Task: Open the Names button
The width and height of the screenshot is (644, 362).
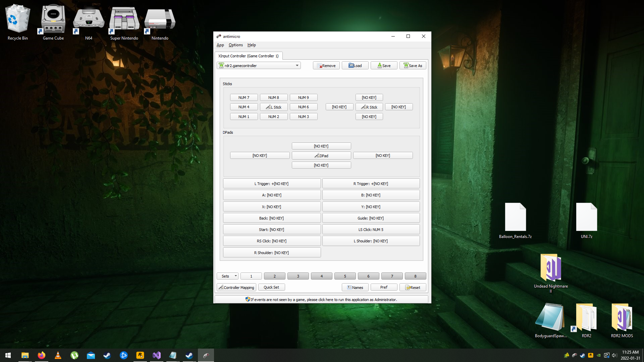Action: pos(355,288)
